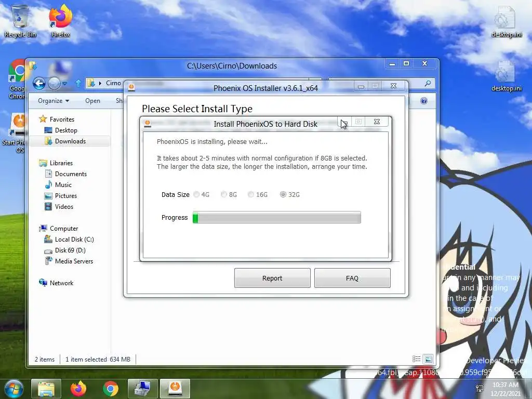Open File Explorer from the taskbar
The image size is (532, 399).
tap(46, 389)
